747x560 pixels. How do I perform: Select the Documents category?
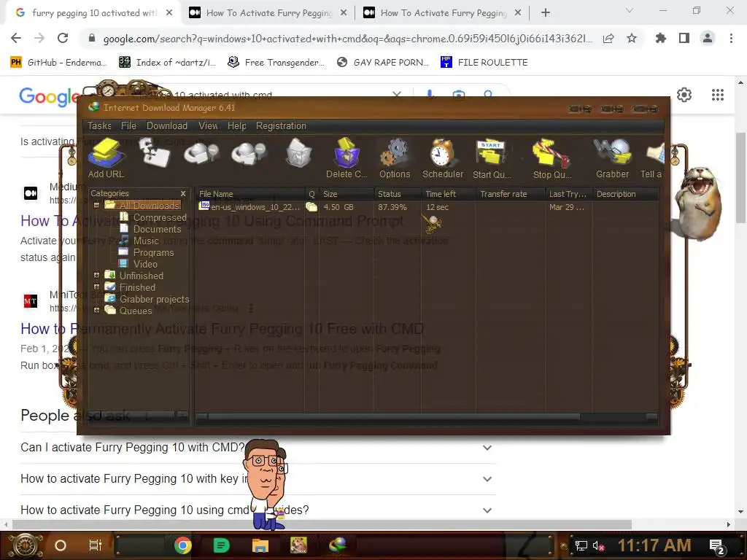pos(150,229)
